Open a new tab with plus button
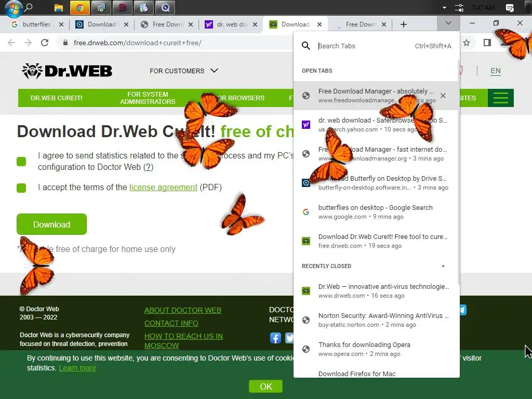Screen dimensions: 532x399 pos(403,24)
